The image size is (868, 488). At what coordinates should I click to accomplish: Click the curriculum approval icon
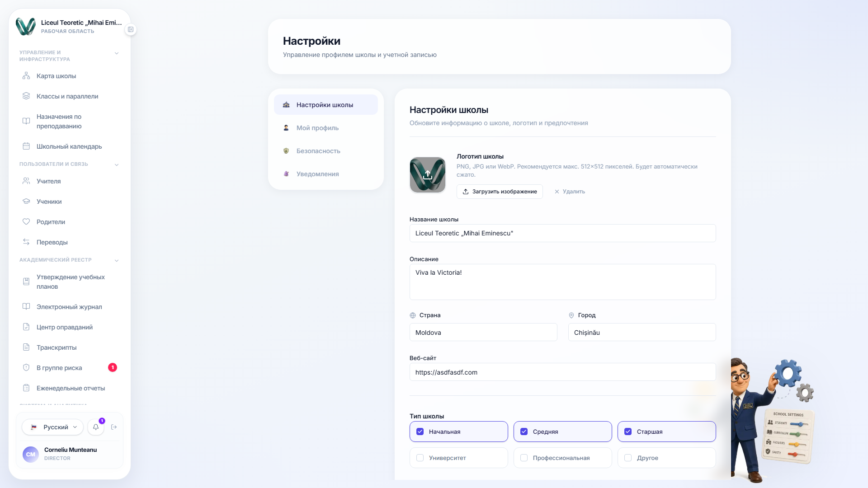(26, 282)
